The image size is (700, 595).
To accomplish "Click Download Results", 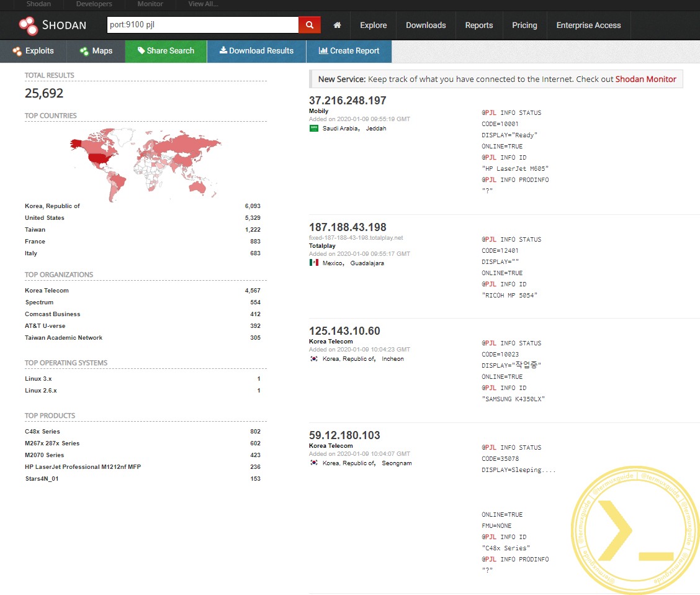I will 257,51.
